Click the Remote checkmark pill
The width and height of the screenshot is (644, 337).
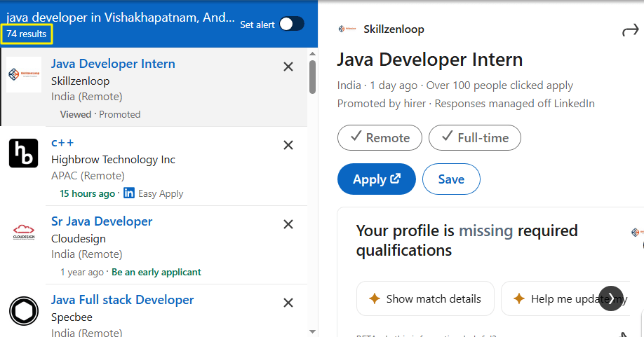(x=380, y=138)
